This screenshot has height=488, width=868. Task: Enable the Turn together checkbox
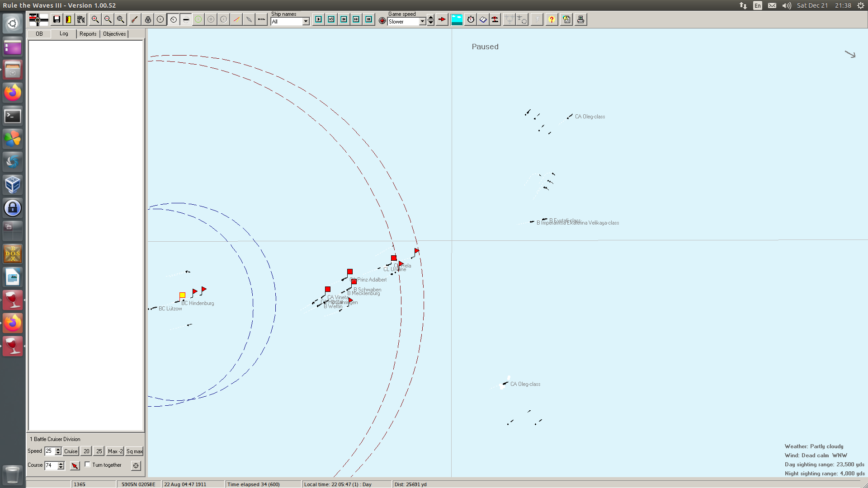click(88, 465)
